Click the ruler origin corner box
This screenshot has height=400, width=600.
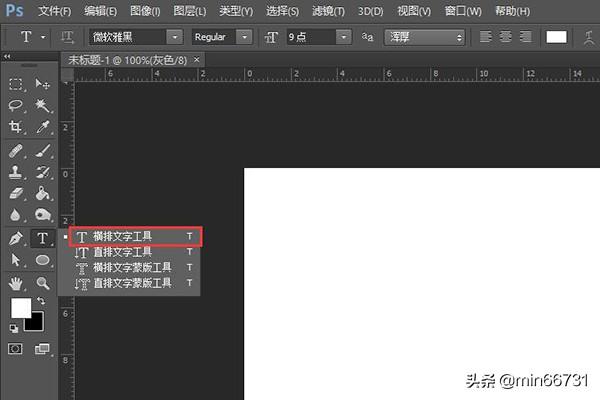[x=67, y=74]
